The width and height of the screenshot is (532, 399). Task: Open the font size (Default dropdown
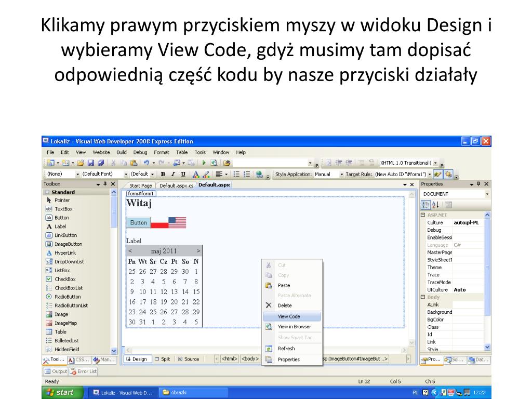click(152, 174)
